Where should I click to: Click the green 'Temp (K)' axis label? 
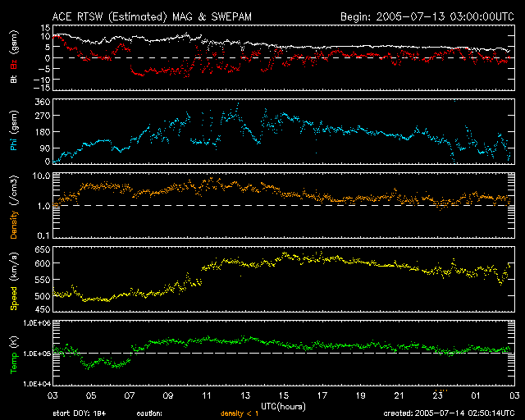point(14,355)
